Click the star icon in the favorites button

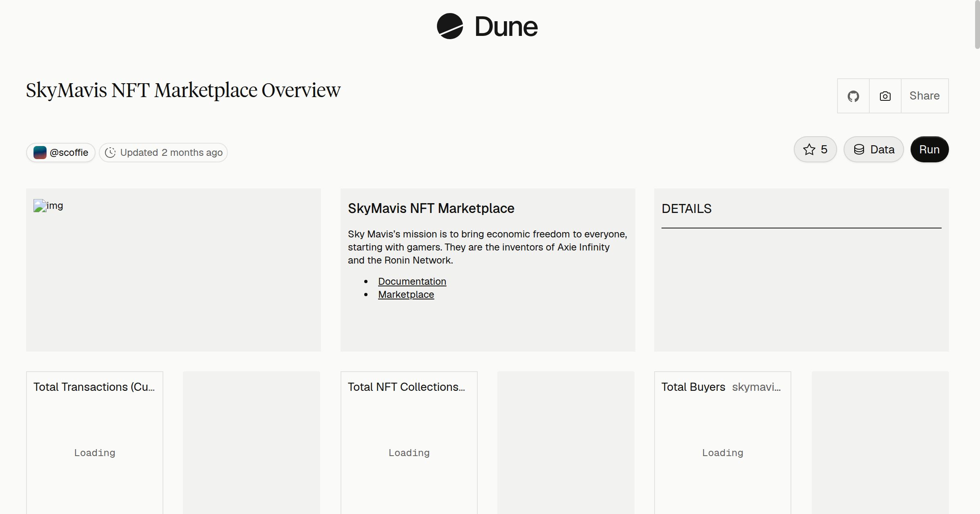[809, 149]
